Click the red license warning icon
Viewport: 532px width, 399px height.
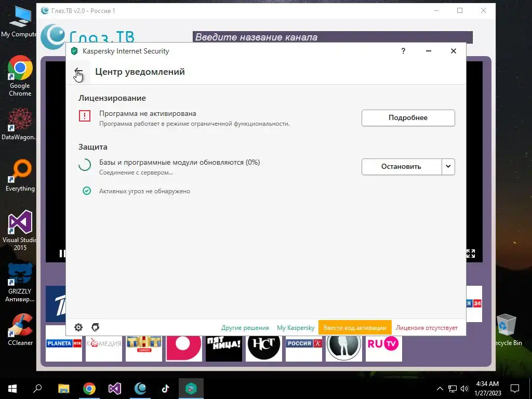tap(85, 116)
